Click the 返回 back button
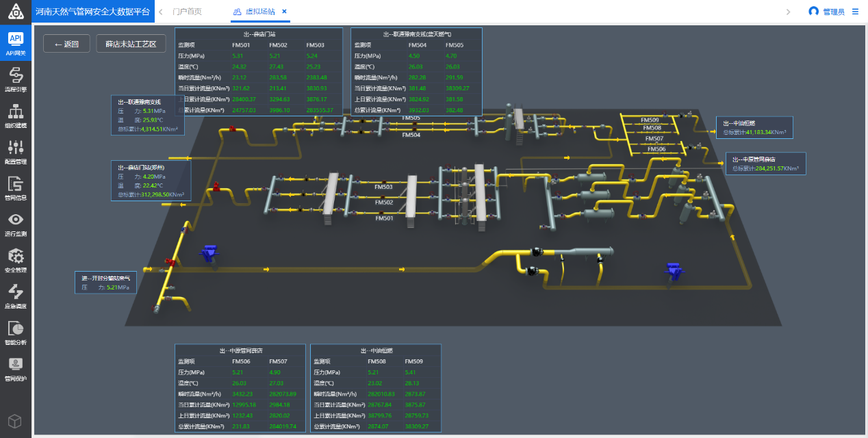 click(x=66, y=44)
